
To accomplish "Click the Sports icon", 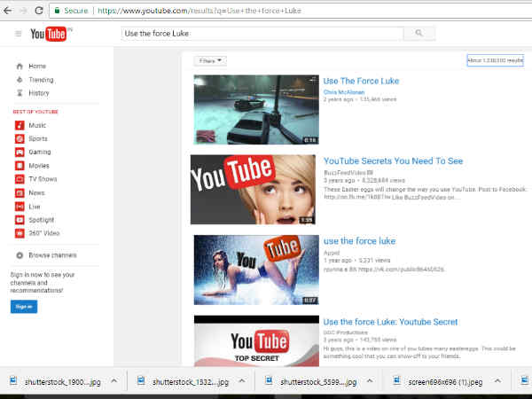I will point(20,139).
